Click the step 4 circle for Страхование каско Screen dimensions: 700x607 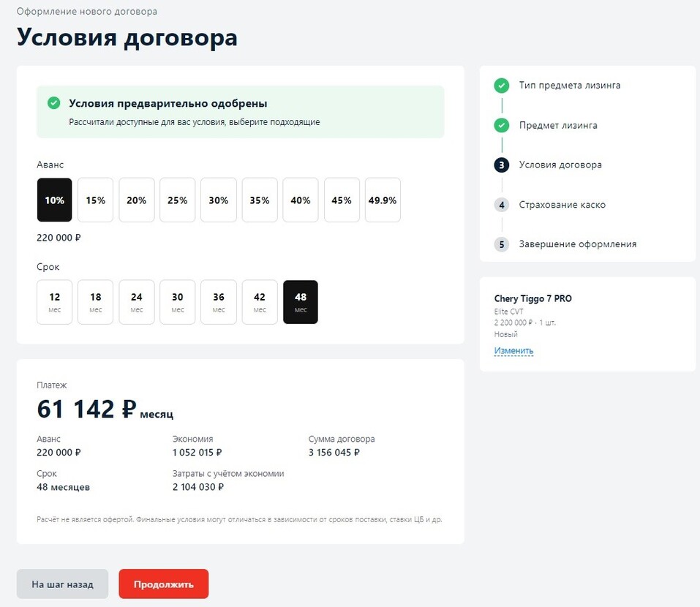501,205
